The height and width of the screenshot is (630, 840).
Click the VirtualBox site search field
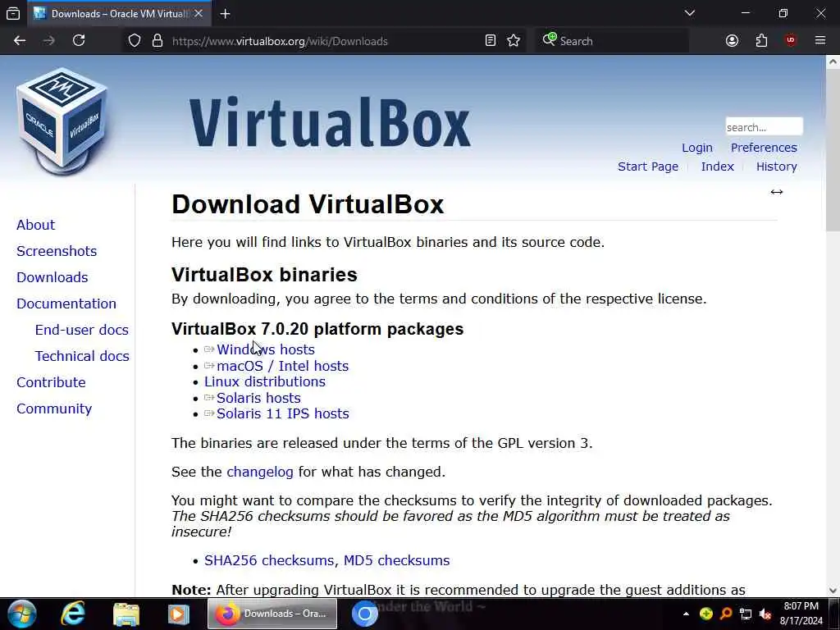coord(764,127)
